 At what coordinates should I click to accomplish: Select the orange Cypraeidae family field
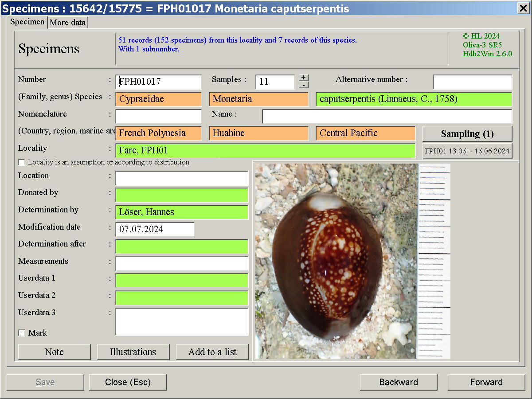(158, 99)
